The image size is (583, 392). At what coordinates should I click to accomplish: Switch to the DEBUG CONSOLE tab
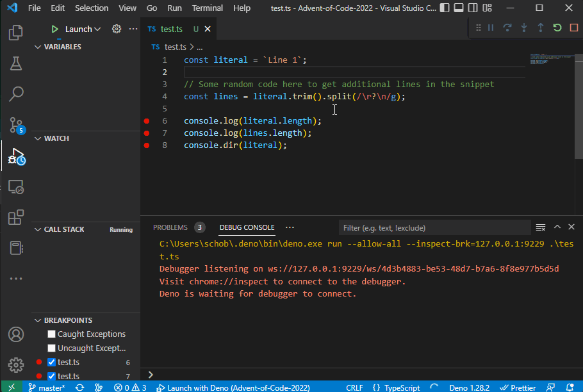pos(247,227)
